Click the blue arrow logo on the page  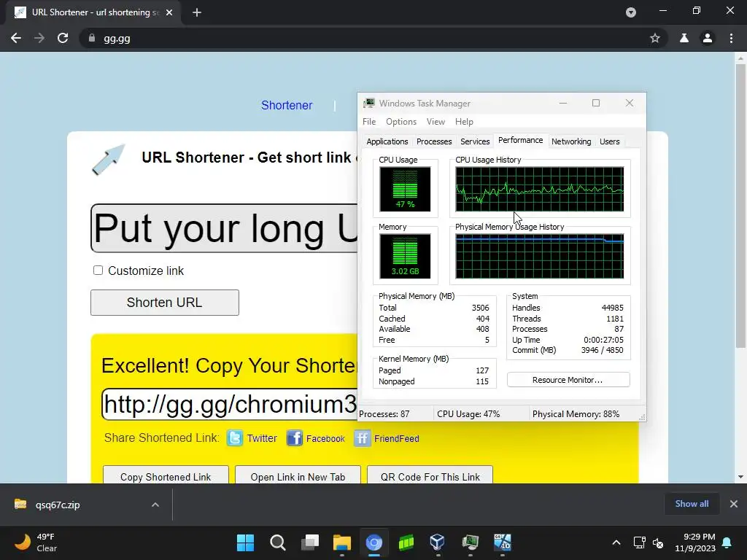pos(108,160)
